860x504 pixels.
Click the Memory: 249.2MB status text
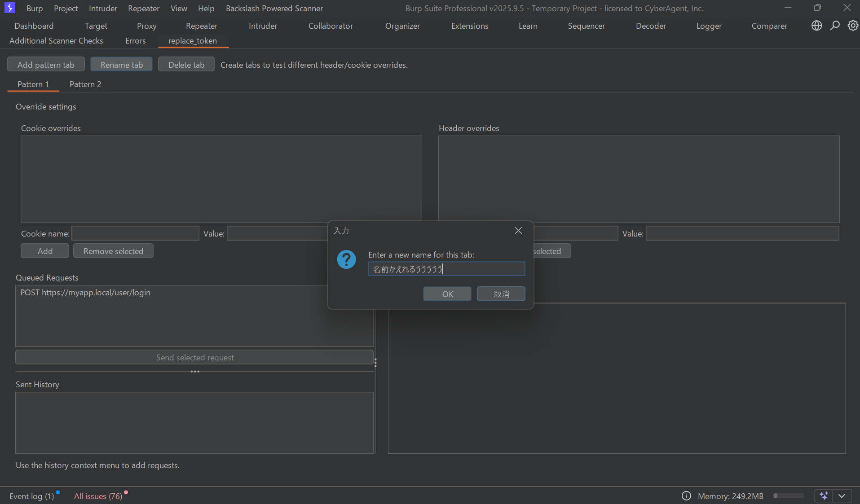pyautogui.click(x=731, y=496)
